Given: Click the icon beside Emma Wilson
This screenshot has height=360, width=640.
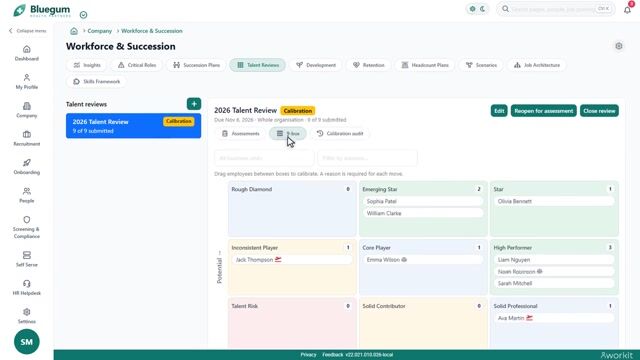Looking at the screenshot, I should (x=404, y=259).
